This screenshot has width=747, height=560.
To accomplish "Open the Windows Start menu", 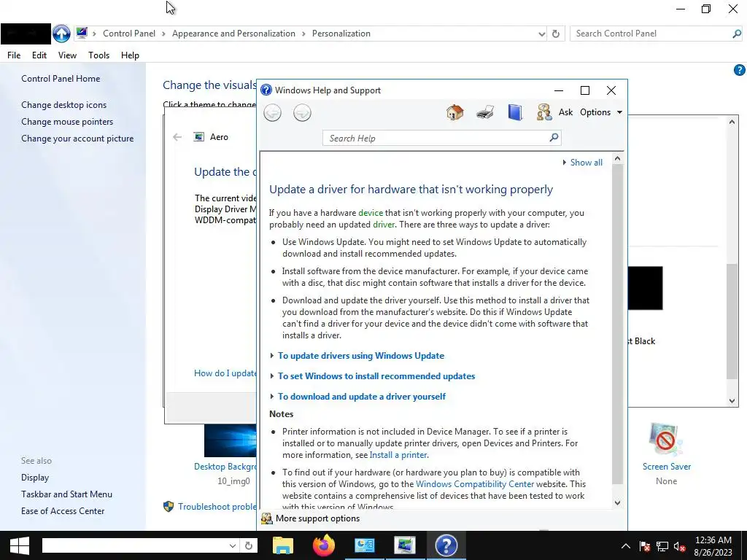I will [x=20, y=545].
